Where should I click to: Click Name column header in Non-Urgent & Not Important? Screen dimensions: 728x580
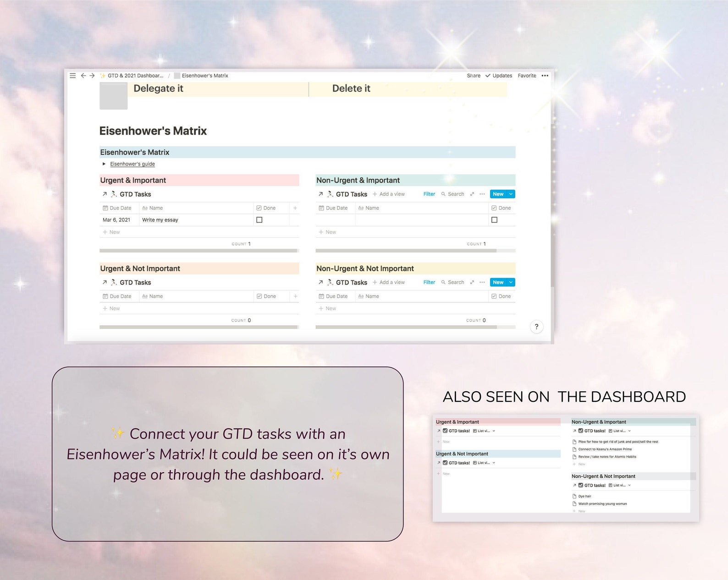(x=422, y=296)
